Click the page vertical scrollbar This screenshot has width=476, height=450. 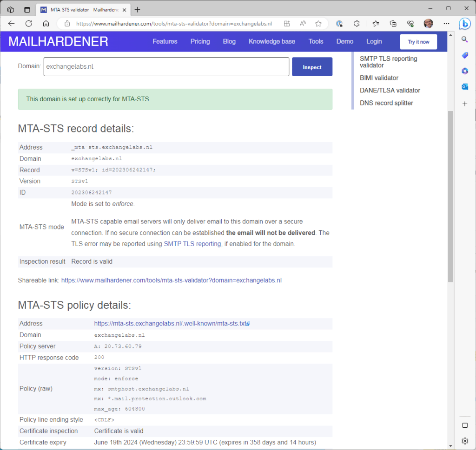tap(450, 195)
